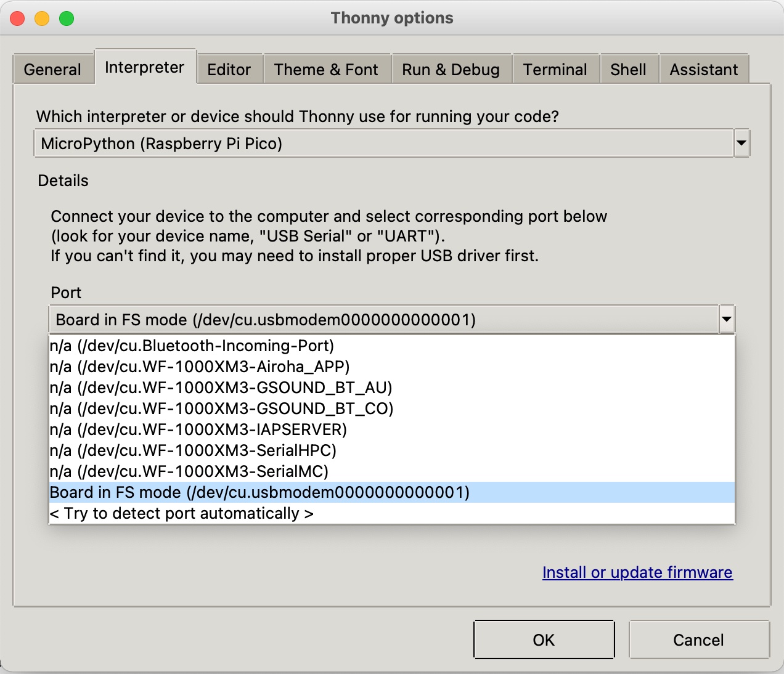Open the Install or update firmware link
This screenshot has width=784, height=674.
pos(637,572)
